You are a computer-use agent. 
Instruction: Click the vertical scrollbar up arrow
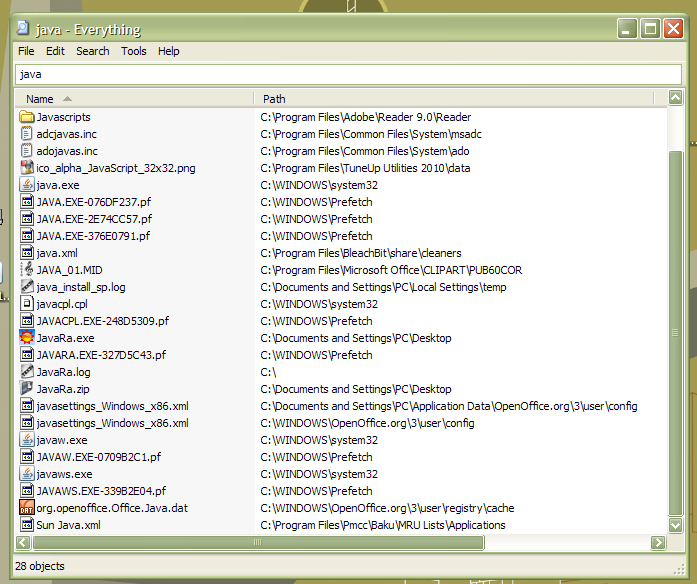(675, 98)
